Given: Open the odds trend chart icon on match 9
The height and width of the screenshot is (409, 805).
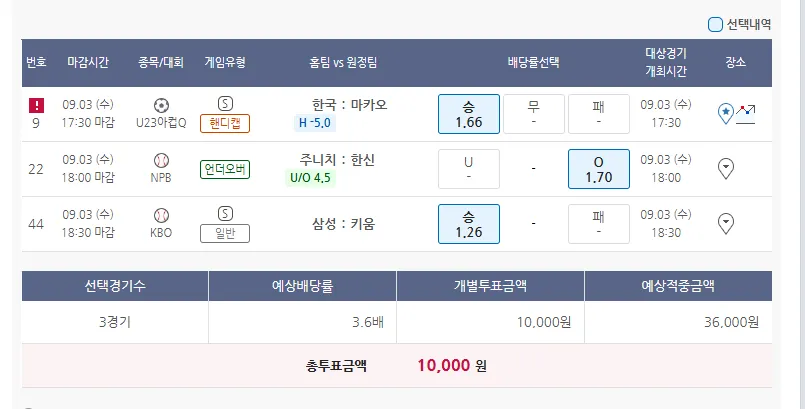Looking at the screenshot, I should coord(746,113).
